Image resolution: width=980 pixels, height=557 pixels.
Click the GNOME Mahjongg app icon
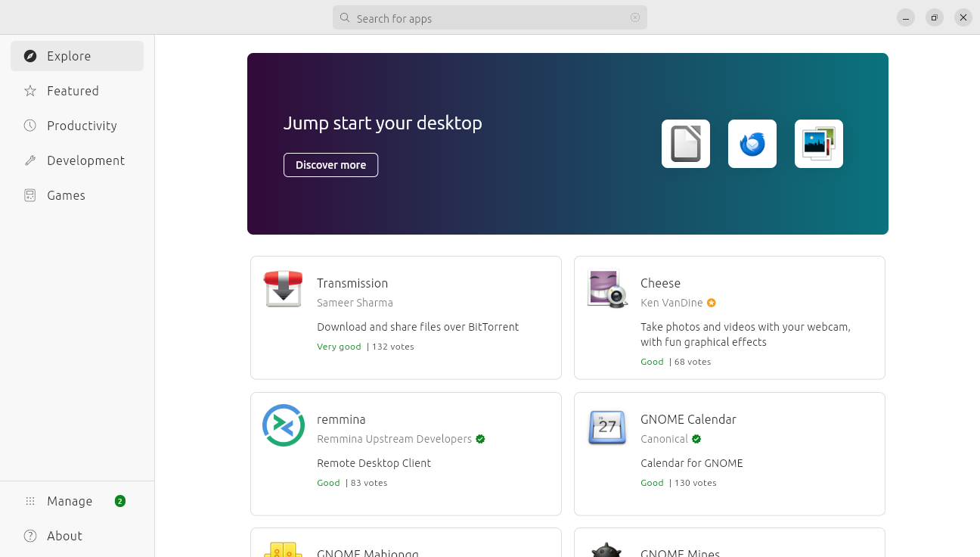[x=284, y=550]
